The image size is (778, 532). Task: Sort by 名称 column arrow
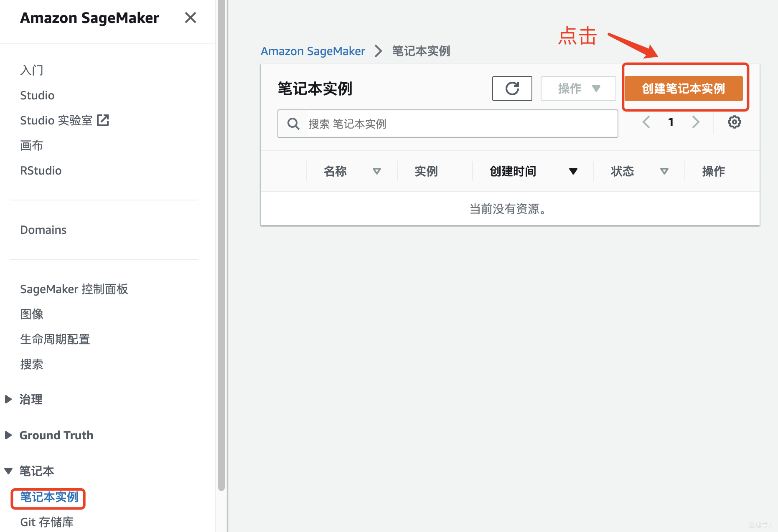pos(376,171)
